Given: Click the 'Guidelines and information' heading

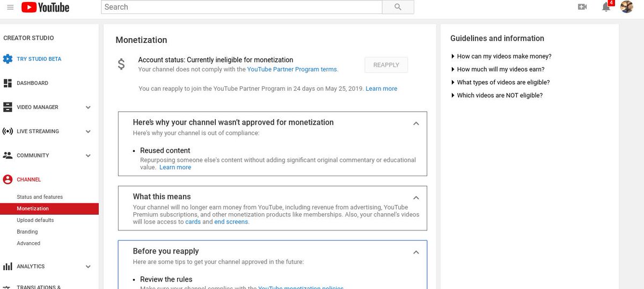Looking at the screenshot, I should click(x=497, y=39).
